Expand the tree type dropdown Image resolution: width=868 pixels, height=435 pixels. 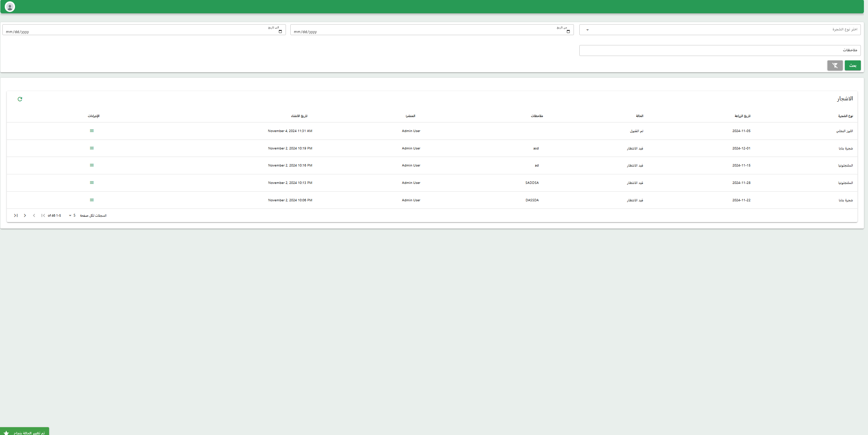587,30
